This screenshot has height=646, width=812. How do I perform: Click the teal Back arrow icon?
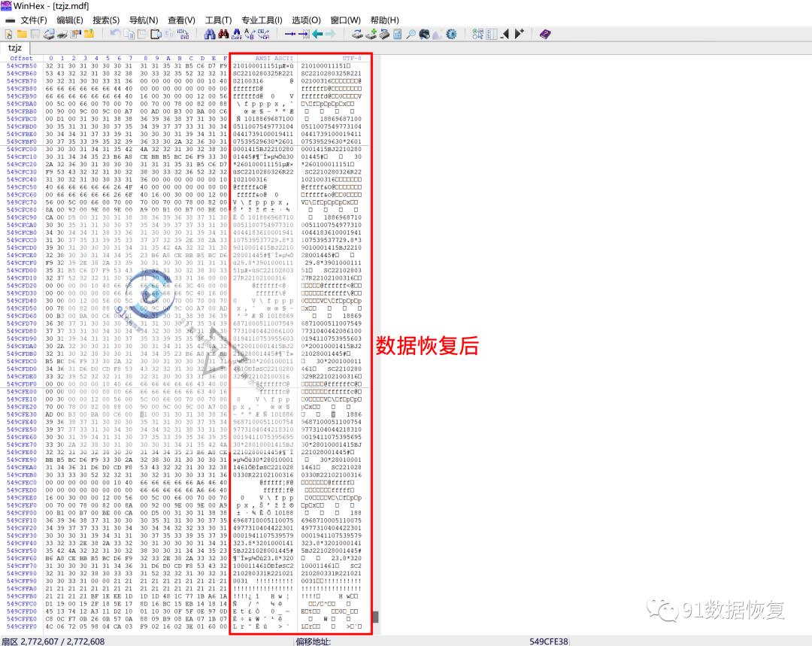pyautogui.click(x=317, y=34)
